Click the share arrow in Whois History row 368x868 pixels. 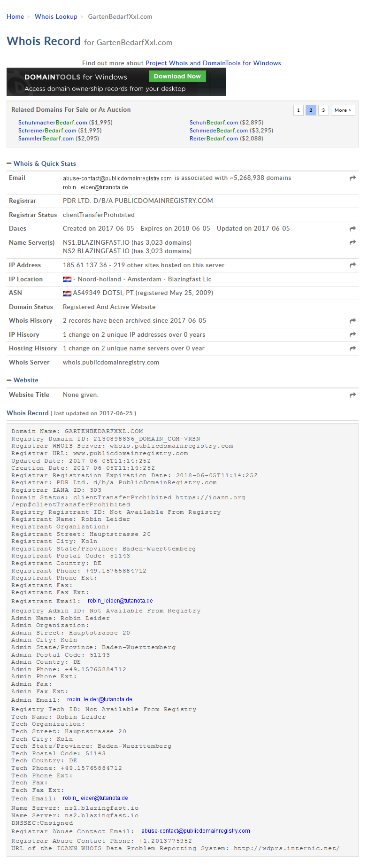(353, 321)
